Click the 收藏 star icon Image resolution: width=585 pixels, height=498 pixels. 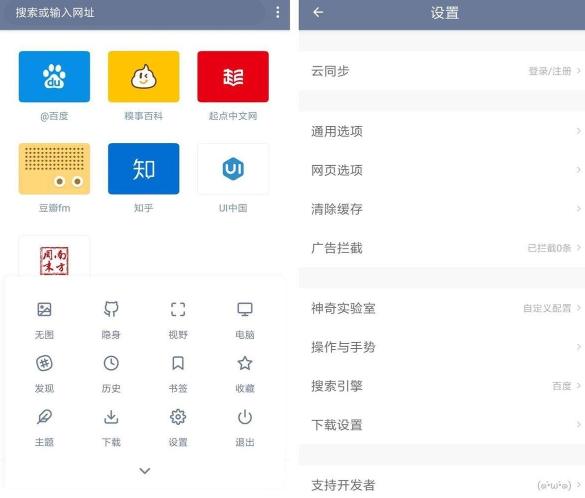(x=245, y=363)
